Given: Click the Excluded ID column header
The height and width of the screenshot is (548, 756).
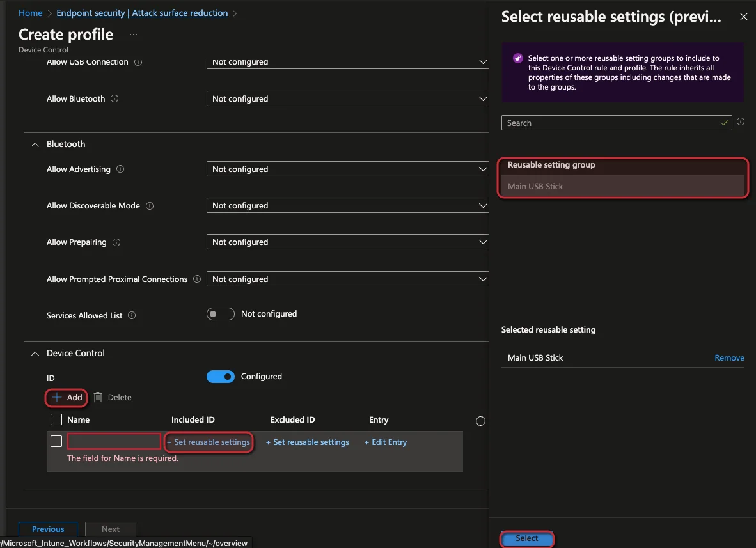Looking at the screenshot, I should pos(293,420).
